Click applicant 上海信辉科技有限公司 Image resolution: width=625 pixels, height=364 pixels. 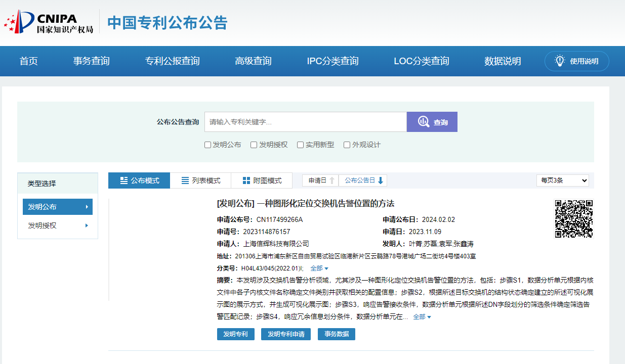[276, 244]
